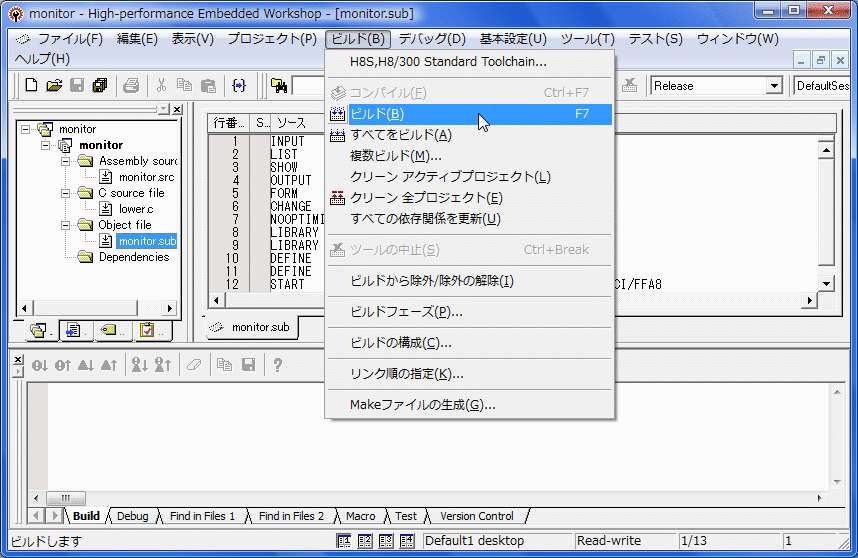The height and width of the screenshot is (558, 858).
Task: Select monitor.src in the project tree
Action: point(147,177)
